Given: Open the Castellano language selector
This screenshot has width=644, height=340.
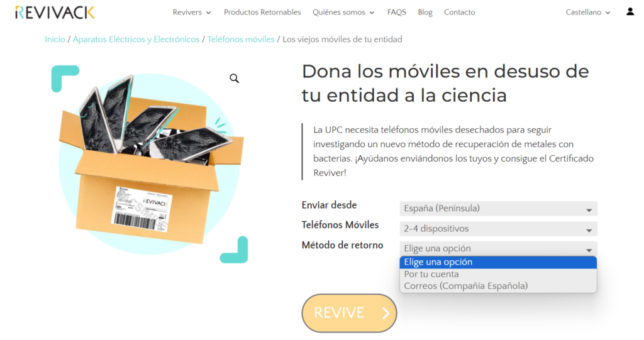Looking at the screenshot, I should (x=588, y=13).
